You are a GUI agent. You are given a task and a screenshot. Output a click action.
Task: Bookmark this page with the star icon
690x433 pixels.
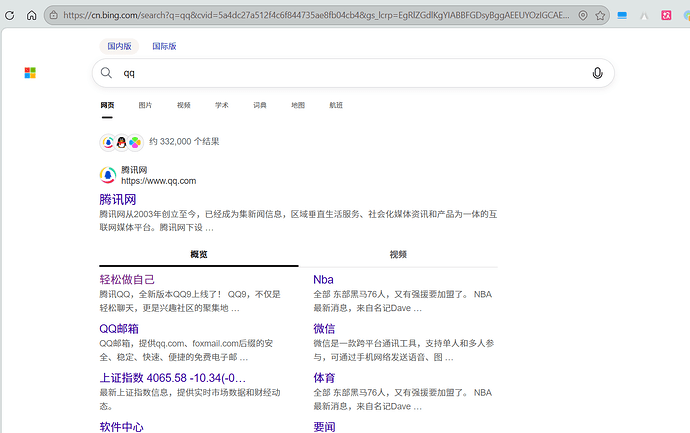pos(600,15)
